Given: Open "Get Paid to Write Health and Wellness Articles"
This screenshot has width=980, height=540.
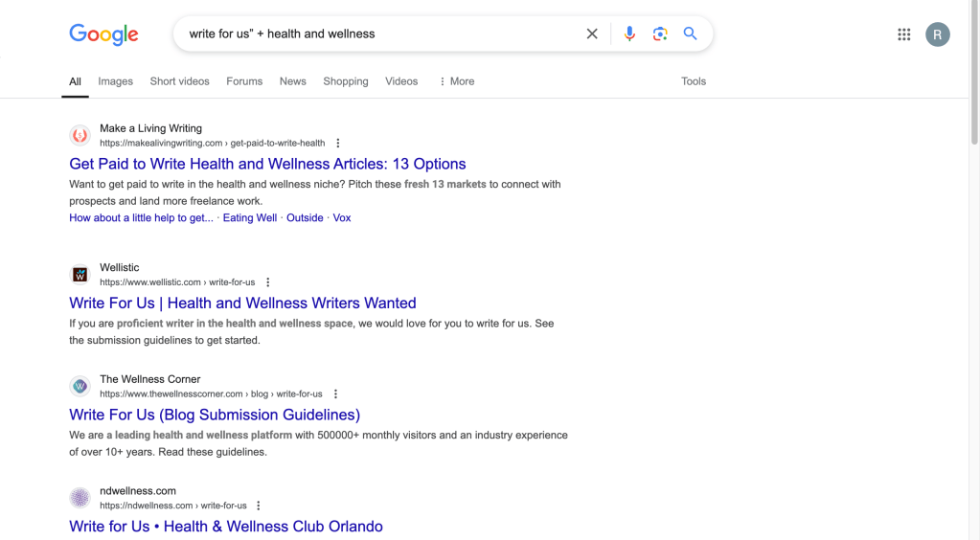Looking at the screenshot, I should tap(267, 164).
